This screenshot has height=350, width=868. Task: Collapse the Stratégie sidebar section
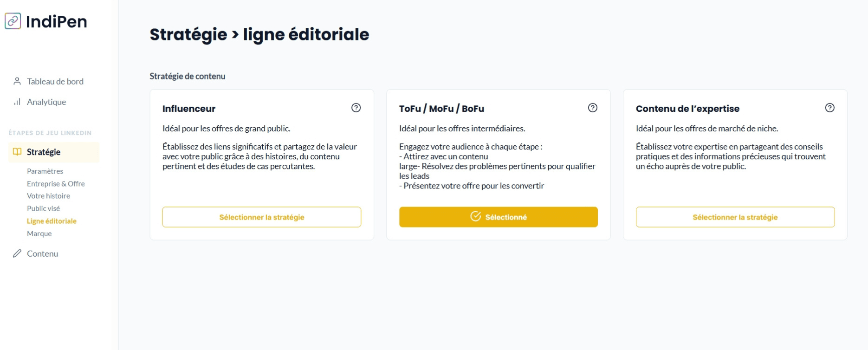tap(44, 152)
